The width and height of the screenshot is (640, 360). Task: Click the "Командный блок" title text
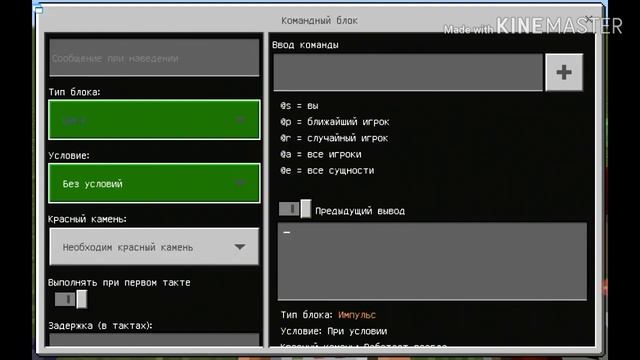[319, 20]
